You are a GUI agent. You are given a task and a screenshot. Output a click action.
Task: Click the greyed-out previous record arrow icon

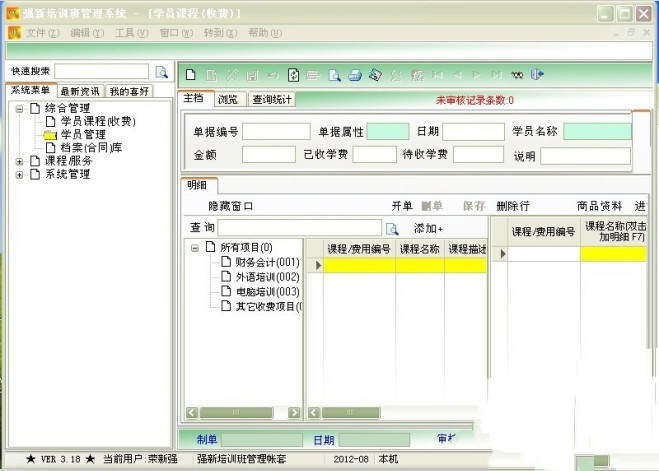pyautogui.click(x=457, y=75)
